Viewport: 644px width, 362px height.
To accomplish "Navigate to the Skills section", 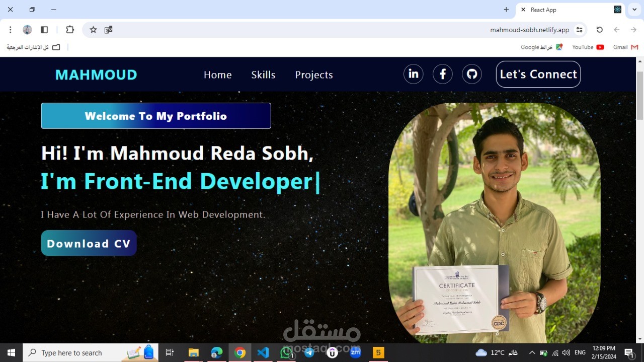I will click(263, 75).
